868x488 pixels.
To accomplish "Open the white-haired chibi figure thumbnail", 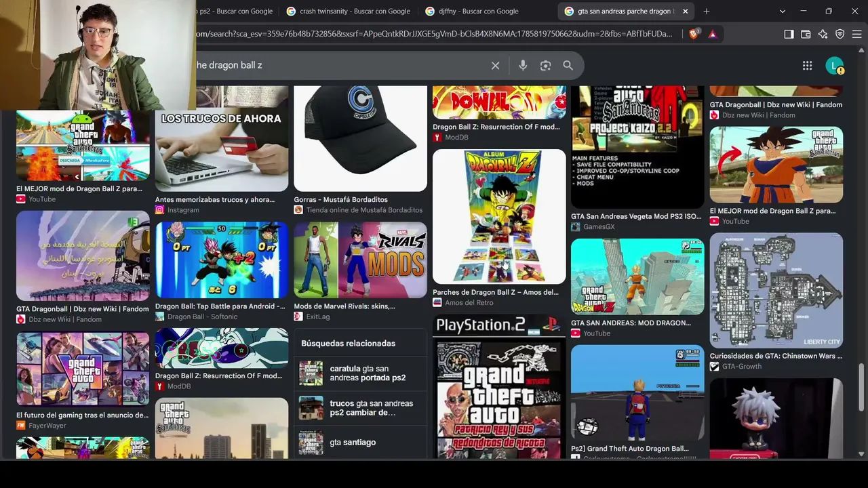I will [x=776, y=418].
